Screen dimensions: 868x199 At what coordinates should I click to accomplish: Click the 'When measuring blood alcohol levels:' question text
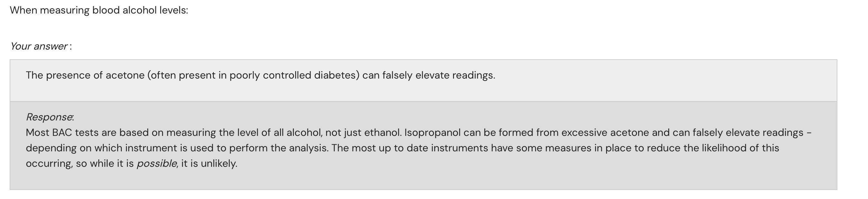pyautogui.click(x=99, y=10)
